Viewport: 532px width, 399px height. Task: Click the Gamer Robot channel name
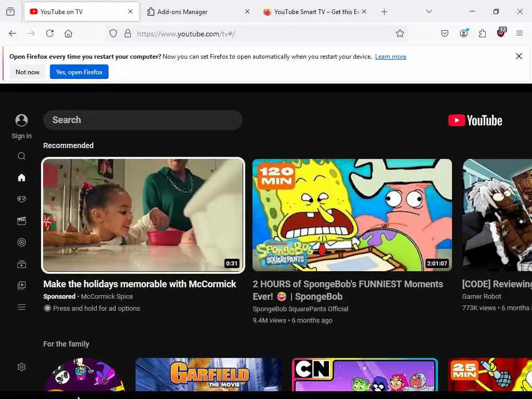pos(482,296)
